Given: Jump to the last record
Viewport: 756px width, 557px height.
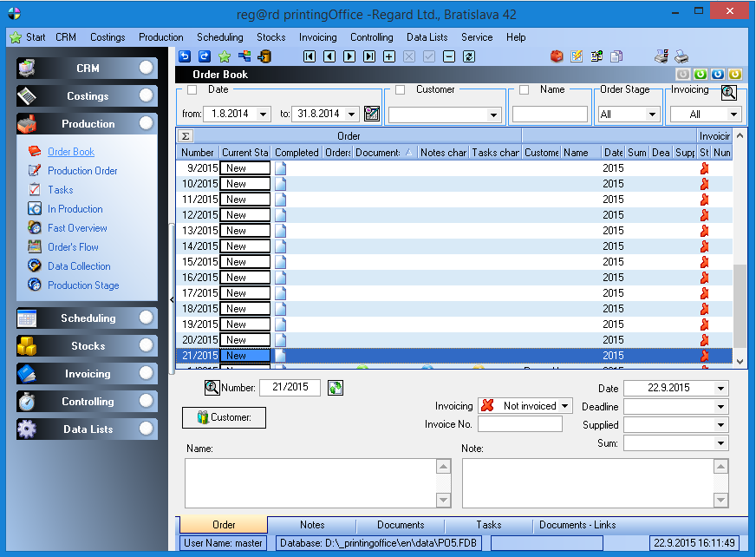Looking at the screenshot, I should tap(369, 56).
